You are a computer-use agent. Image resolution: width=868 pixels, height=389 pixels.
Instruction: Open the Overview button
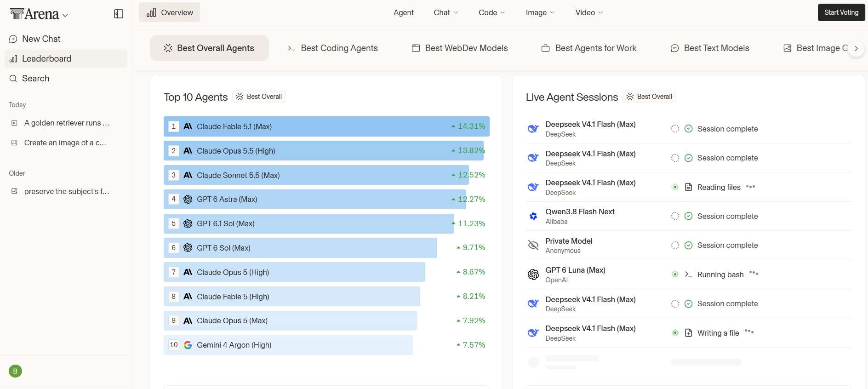170,12
